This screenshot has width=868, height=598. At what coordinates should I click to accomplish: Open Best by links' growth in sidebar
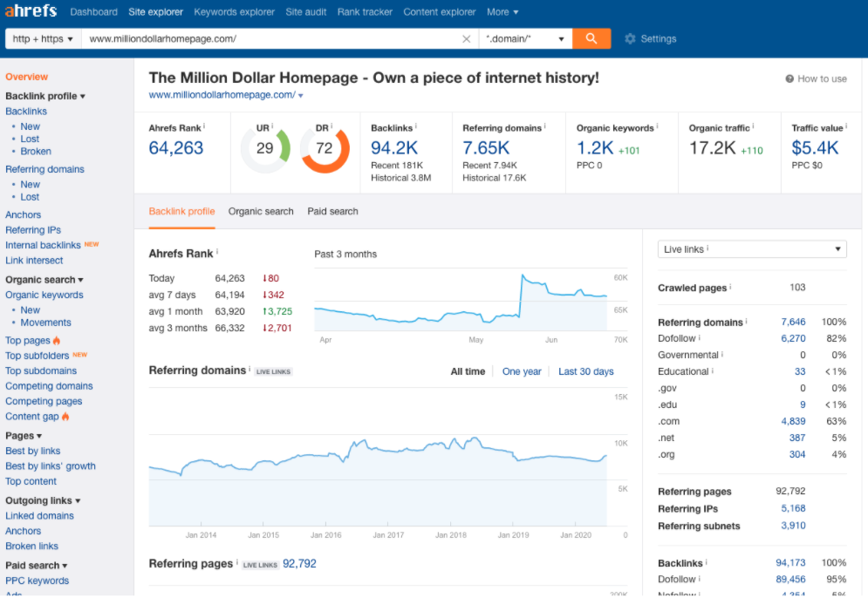coord(51,465)
